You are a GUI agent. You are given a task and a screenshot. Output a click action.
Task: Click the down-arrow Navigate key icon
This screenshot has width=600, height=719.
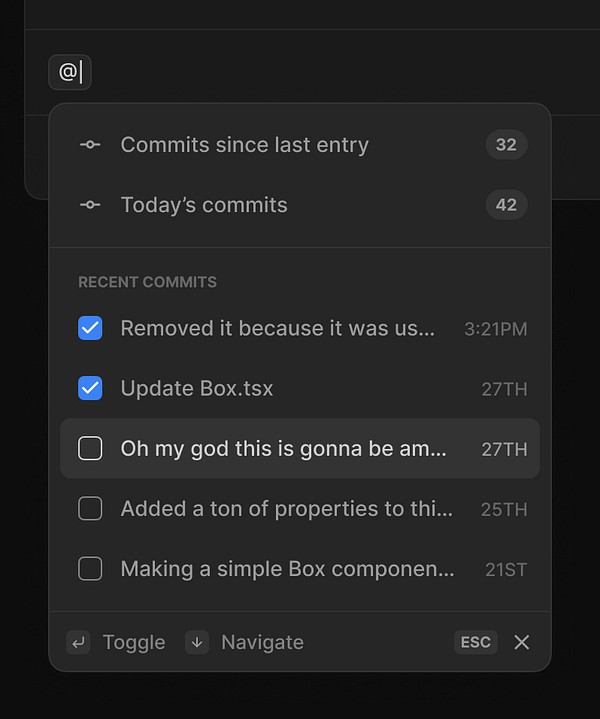click(197, 642)
